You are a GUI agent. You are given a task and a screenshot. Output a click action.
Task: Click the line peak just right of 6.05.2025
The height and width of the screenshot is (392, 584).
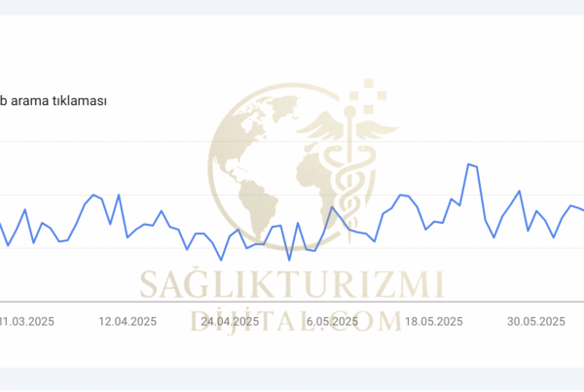click(x=333, y=206)
